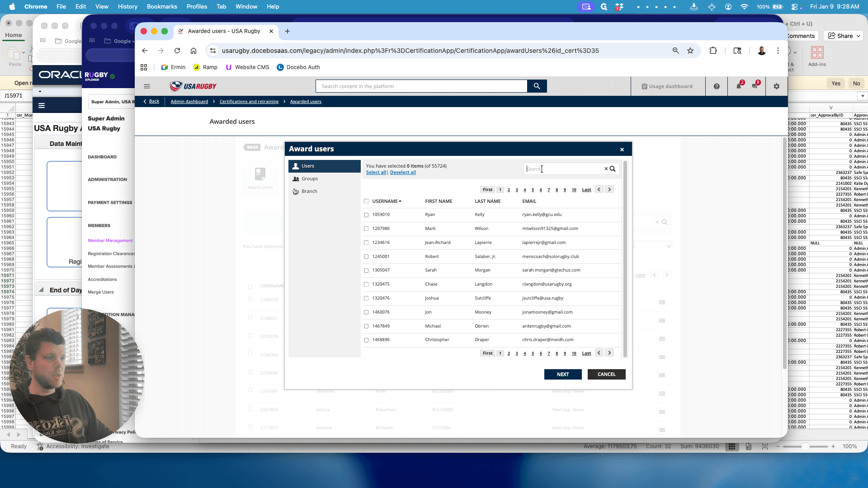
Task: Click the Cancel button
Action: tap(607, 374)
